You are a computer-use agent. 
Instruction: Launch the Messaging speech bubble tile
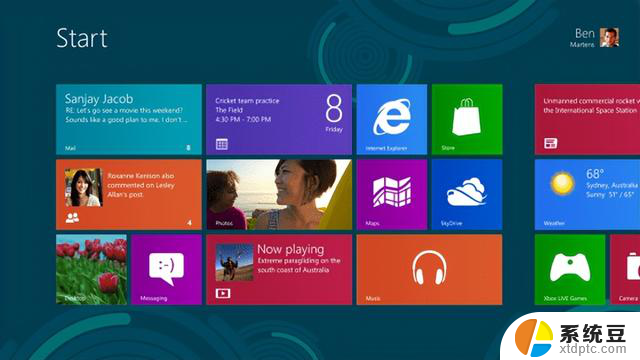[x=167, y=269]
